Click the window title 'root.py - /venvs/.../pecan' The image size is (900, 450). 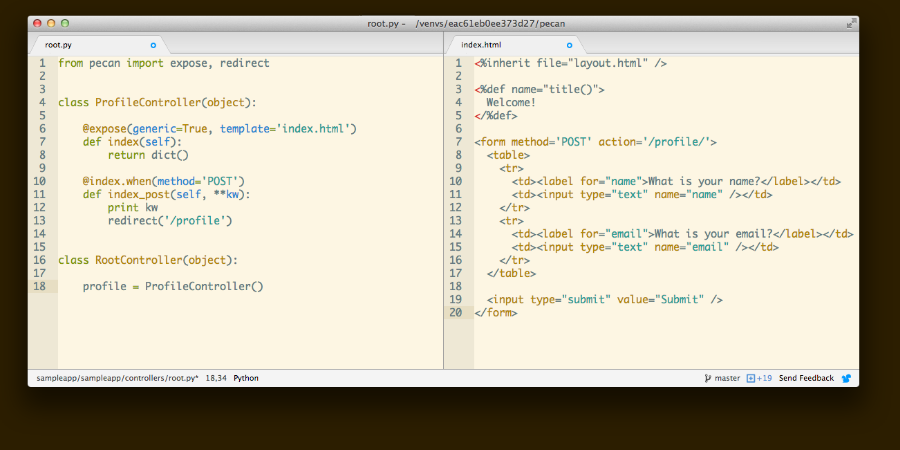(466, 24)
